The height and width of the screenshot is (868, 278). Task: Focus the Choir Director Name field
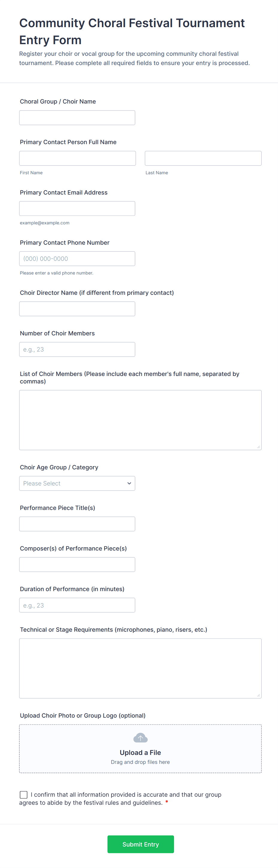(x=77, y=309)
